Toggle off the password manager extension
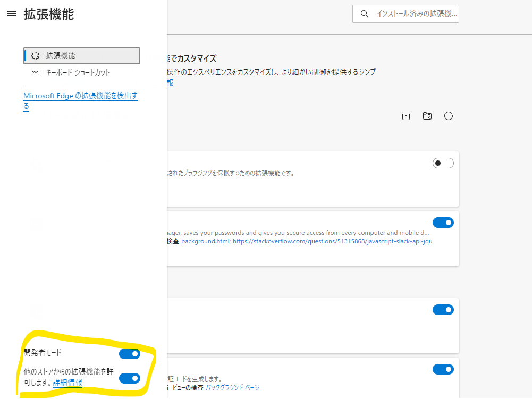Screen dimensions: 532x399 pyautogui.click(x=443, y=223)
